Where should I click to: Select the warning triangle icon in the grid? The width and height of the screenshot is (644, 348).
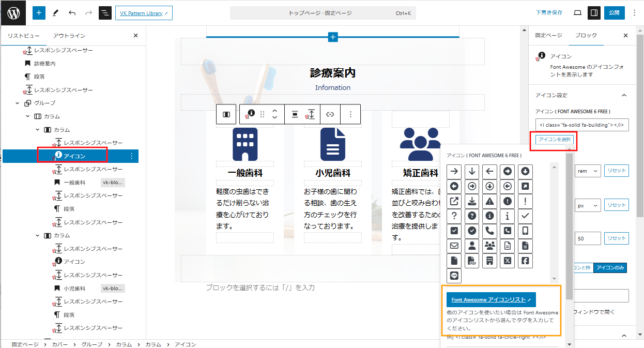tap(489, 201)
